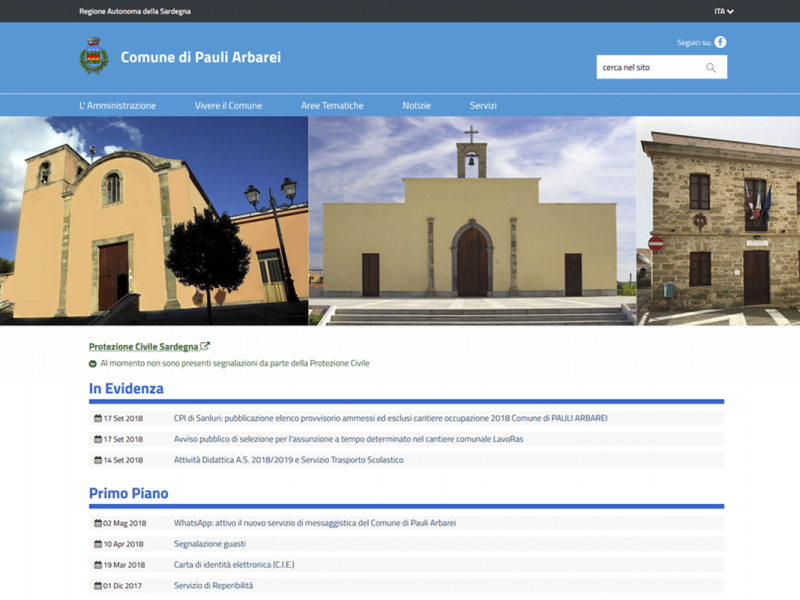Open WhatsApp messaging service news item
This screenshot has width=800, height=600.
(x=315, y=523)
